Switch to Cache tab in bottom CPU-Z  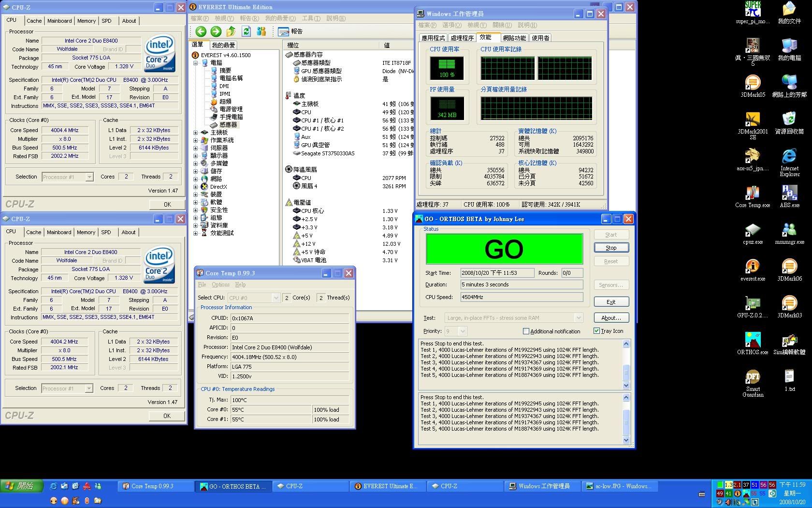click(x=33, y=232)
